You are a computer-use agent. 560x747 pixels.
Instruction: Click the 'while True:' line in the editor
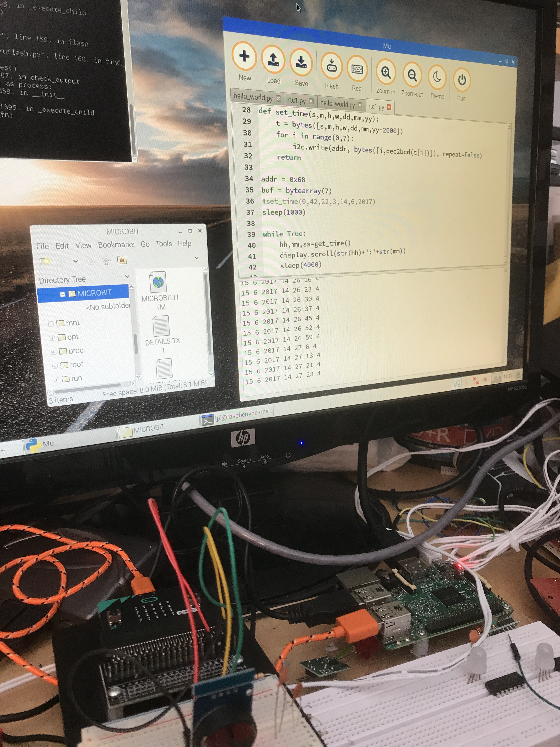point(284,234)
